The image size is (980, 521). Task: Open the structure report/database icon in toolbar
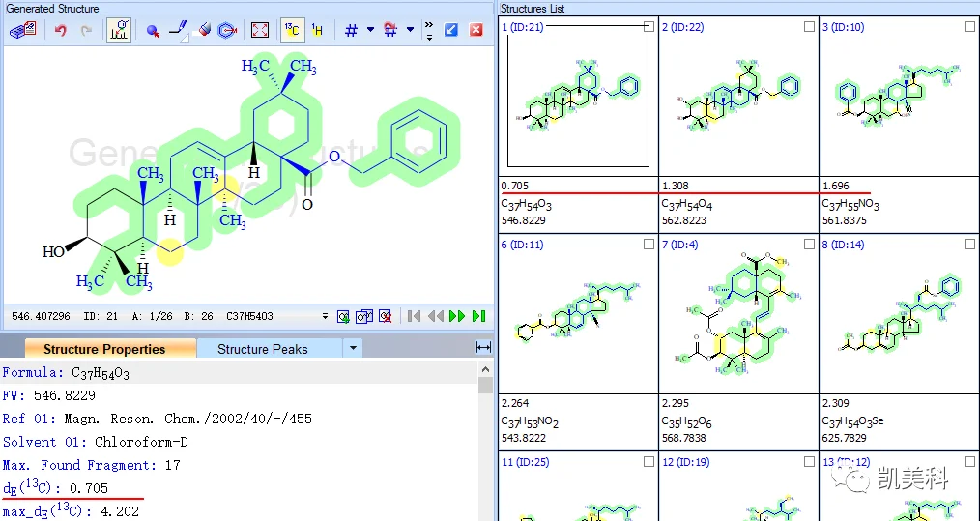[23, 30]
